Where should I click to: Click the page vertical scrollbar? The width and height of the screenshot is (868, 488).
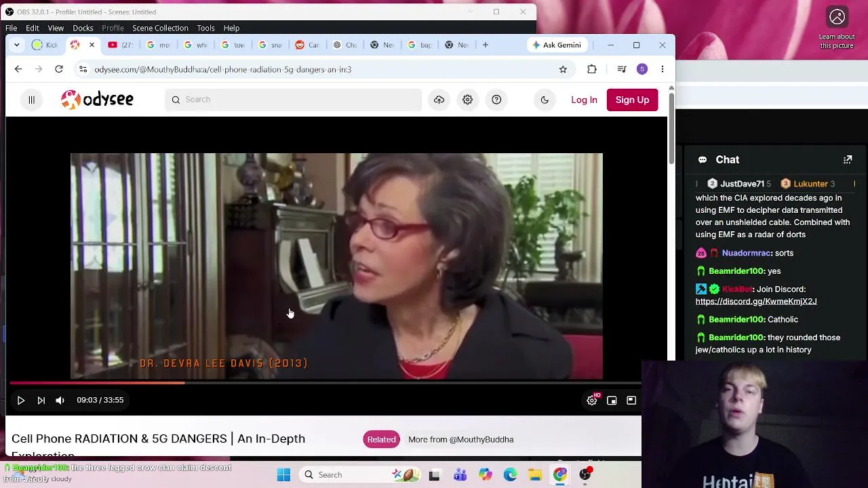pyautogui.click(x=671, y=128)
